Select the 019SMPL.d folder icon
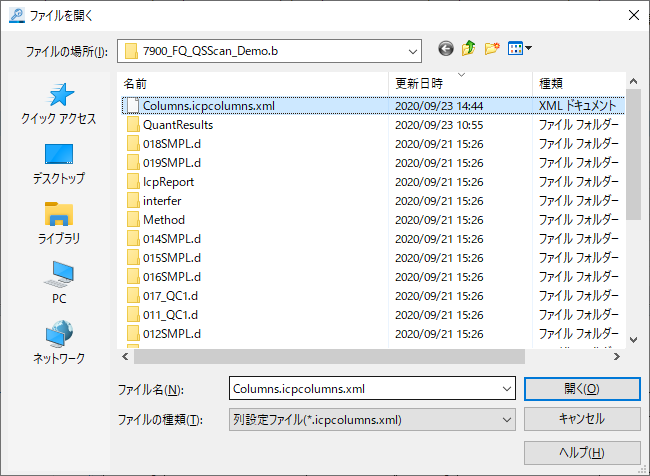The image size is (650, 476). (133, 163)
